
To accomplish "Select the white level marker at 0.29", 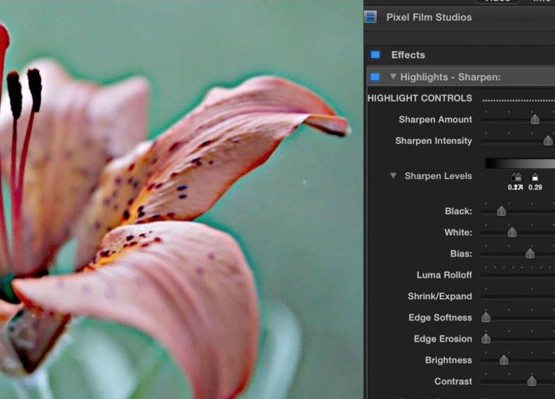I will tap(535, 177).
